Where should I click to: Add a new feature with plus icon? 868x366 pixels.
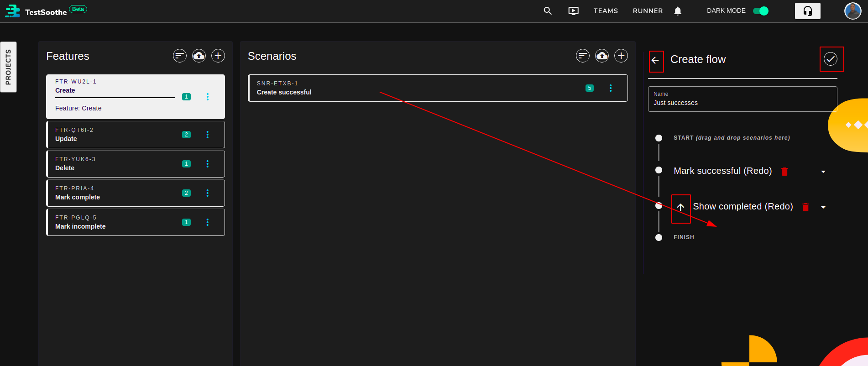coord(218,56)
